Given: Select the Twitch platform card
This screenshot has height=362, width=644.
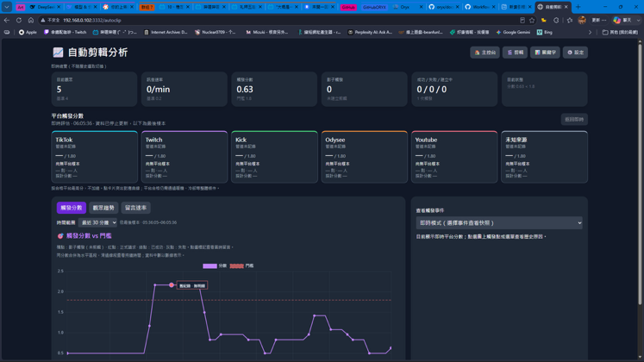Looking at the screenshot, I should [184, 157].
